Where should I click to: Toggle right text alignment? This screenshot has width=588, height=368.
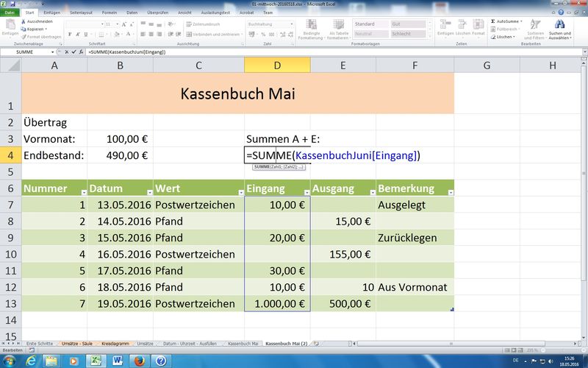pos(159,34)
